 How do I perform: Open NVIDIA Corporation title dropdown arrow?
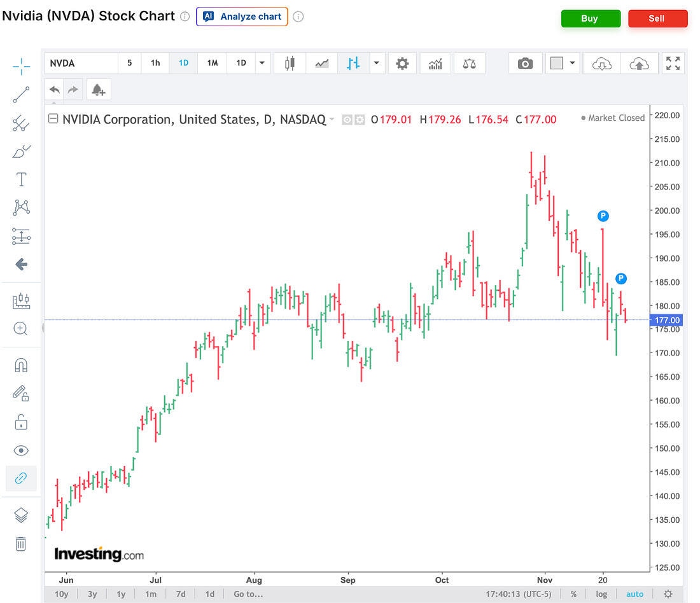(x=332, y=119)
